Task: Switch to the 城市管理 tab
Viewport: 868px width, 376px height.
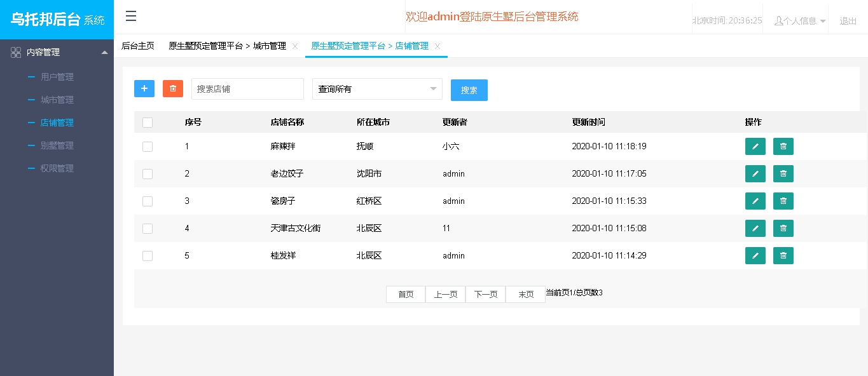Action: coord(227,46)
